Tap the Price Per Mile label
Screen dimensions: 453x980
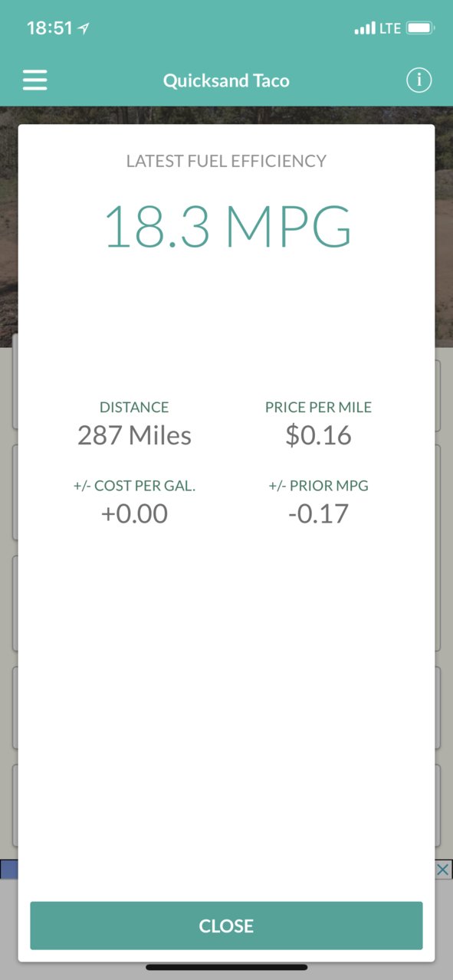pyautogui.click(x=318, y=408)
